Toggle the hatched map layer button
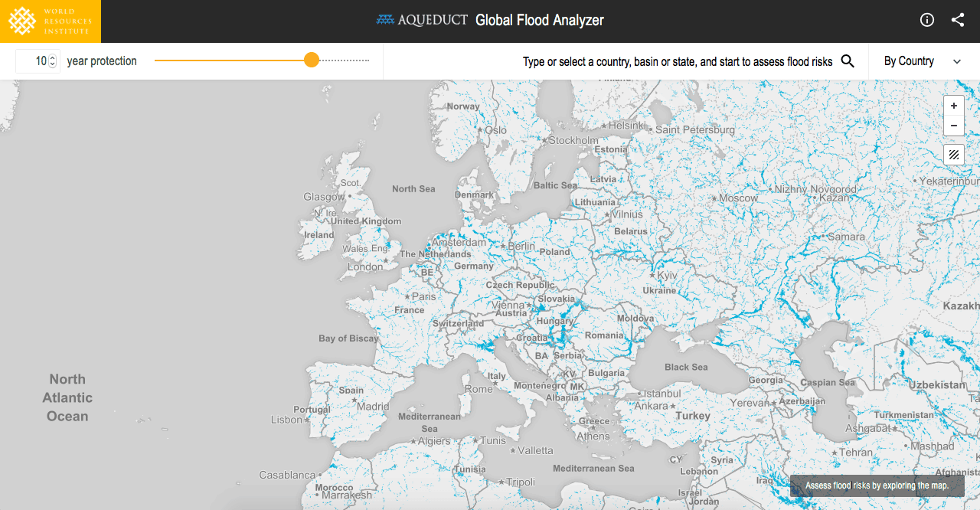The height and width of the screenshot is (510, 980). (x=954, y=155)
